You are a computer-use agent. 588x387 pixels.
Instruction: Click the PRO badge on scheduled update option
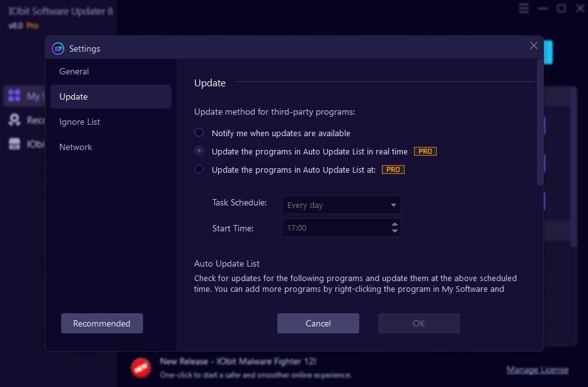tap(393, 169)
